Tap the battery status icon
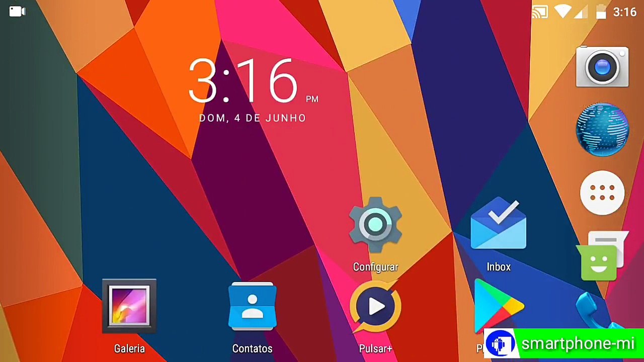This screenshot has width=644, height=362. pos(601,12)
